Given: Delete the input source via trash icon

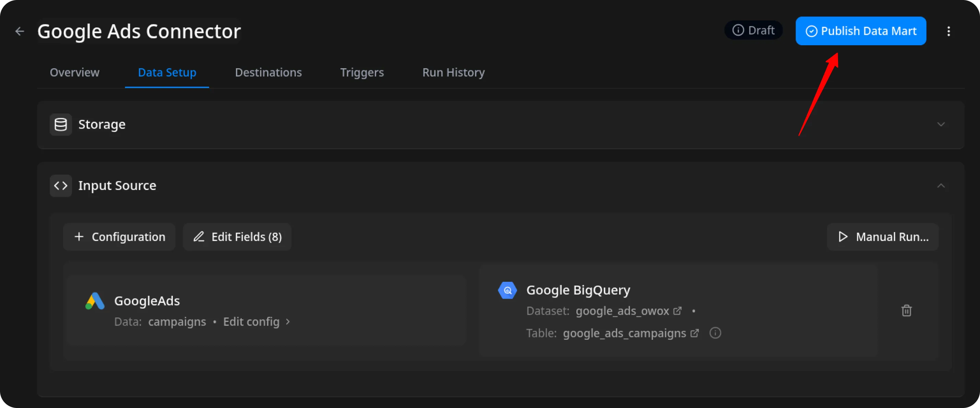Looking at the screenshot, I should click(907, 311).
